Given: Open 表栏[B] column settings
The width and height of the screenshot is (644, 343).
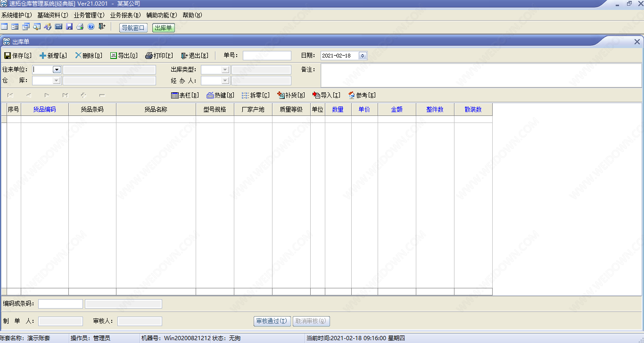Looking at the screenshot, I should tap(185, 95).
